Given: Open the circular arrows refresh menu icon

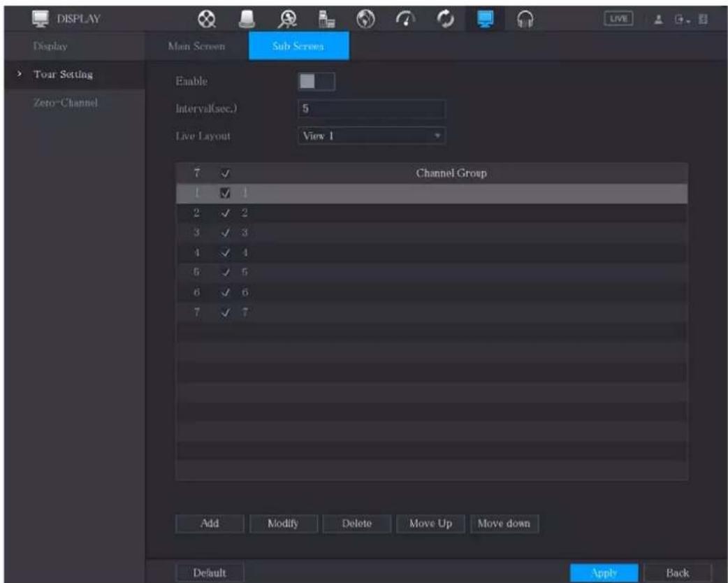Looking at the screenshot, I should click(446, 19).
